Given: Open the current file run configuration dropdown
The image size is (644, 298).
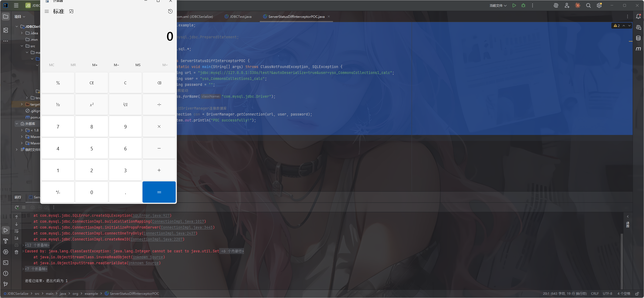Looking at the screenshot, I should pyautogui.click(x=498, y=5).
